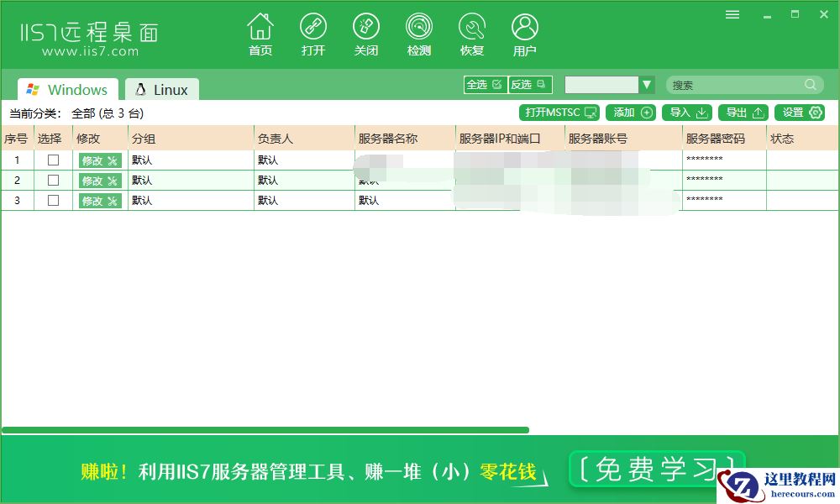Image resolution: width=840 pixels, height=504 pixels.
Task: Open the hamburger menu in title bar
Action: click(732, 14)
